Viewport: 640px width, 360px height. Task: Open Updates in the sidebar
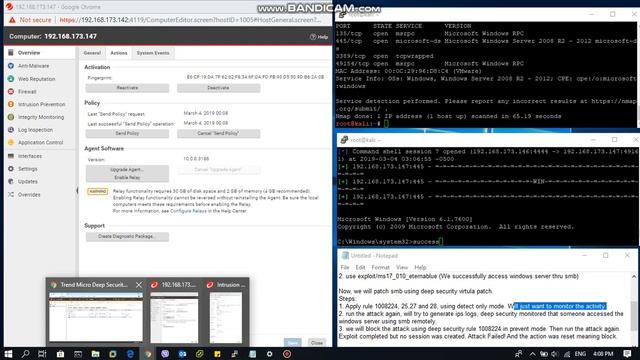pos(27,181)
